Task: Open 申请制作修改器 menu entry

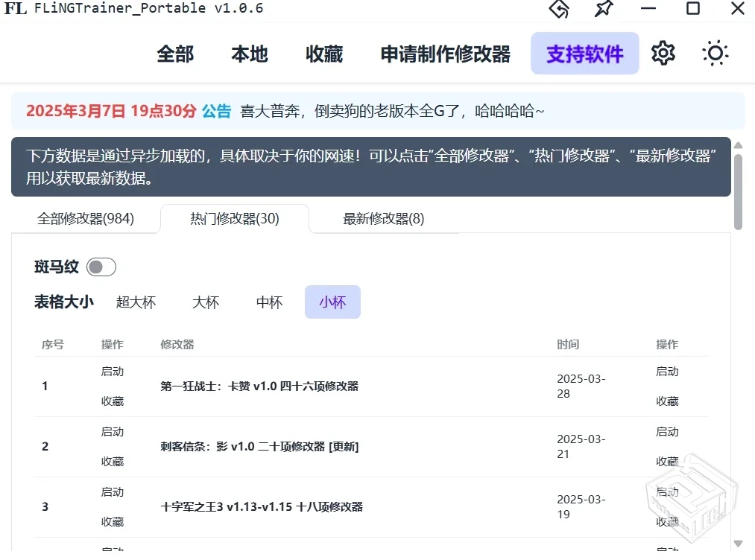Action: pyautogui.click(x=444, y=53)
